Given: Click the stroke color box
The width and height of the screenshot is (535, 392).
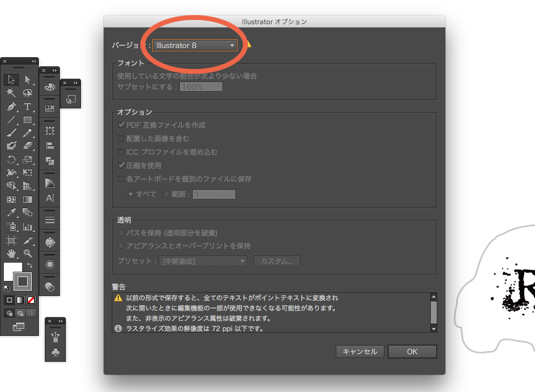Looking at the screenshot, I should tap(23, 281).
